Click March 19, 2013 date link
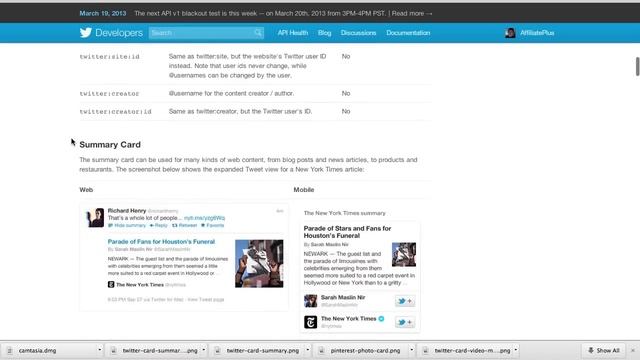Screen dimensions: 640x360 click(x=103, y=13)
